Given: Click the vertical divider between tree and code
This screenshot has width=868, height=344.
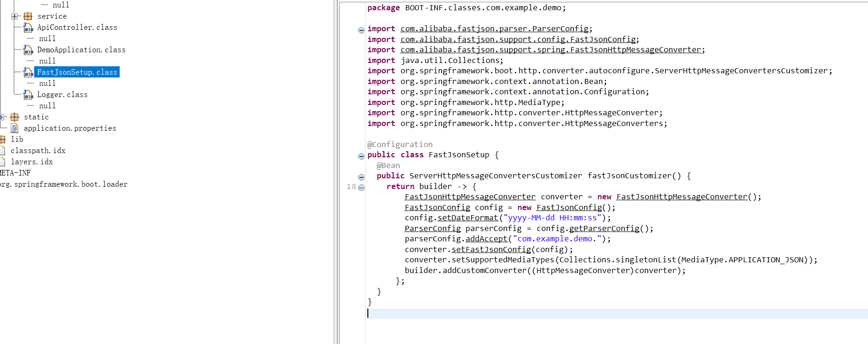Looking at the screenshot, I should [x=337, y=172].
